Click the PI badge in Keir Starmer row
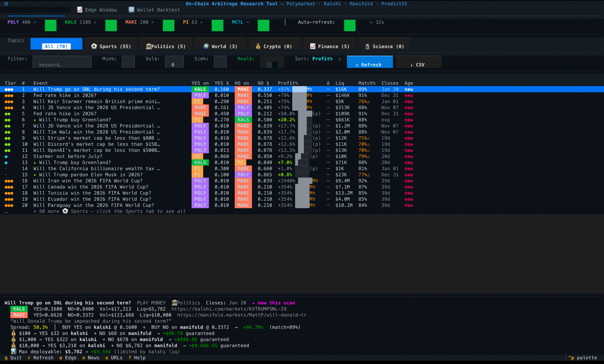The image size is (604, 364). coord(197,102)
